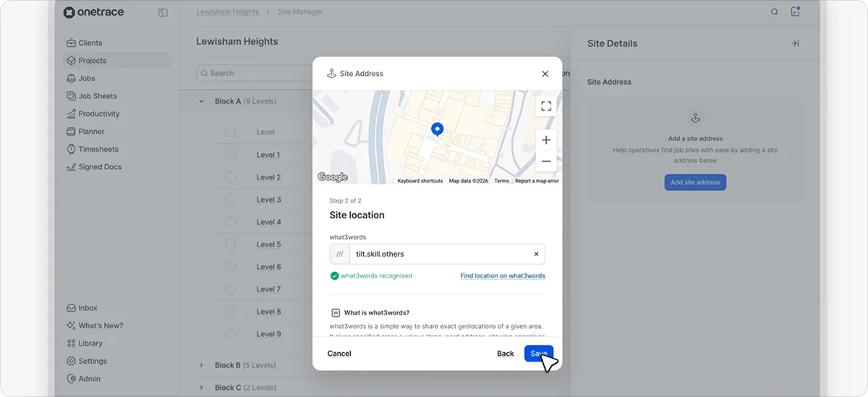
Task: Select the Level 4 radio button
Action: (231, 222)
